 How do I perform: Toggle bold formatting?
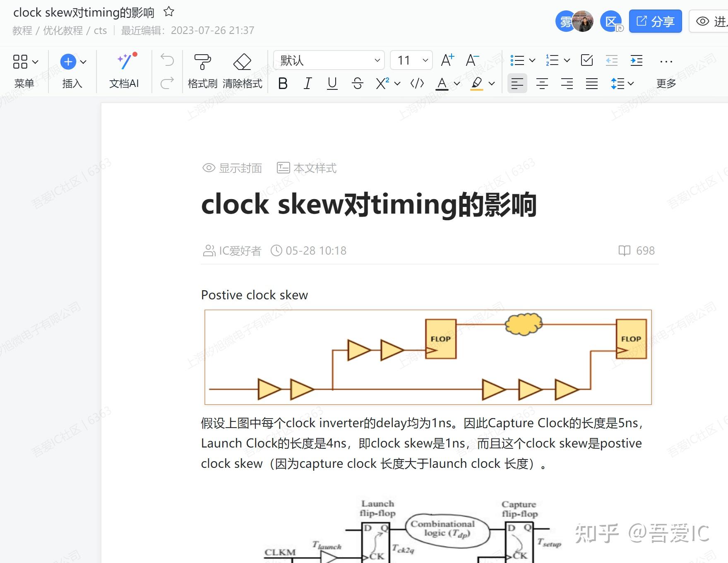(x=283, y=84)
